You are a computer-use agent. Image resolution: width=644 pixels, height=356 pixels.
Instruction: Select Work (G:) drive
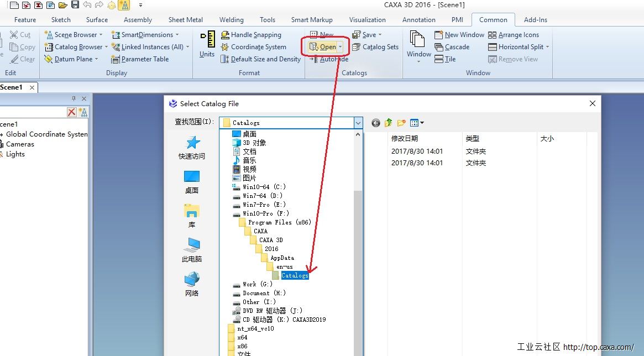point(252,284)
